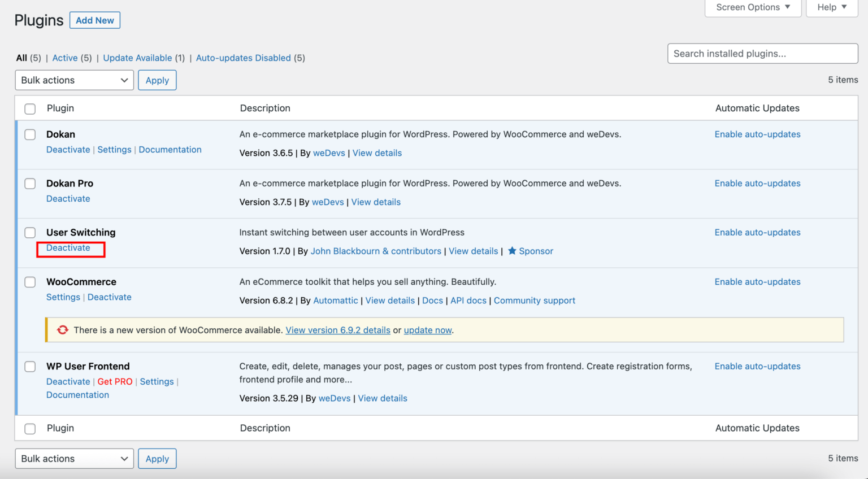Click the update icon in the WooCommerce notice

click(x=62, y=329)
